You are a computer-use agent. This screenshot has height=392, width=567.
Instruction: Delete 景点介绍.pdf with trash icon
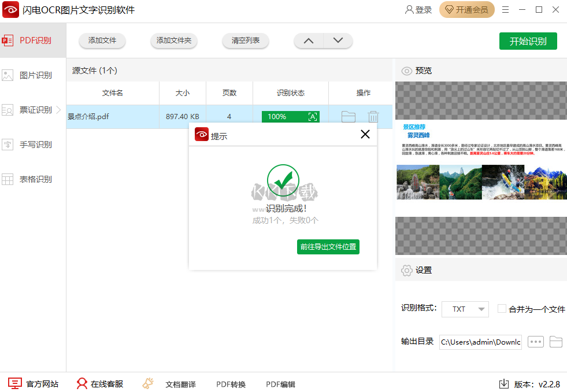(373, 117)
